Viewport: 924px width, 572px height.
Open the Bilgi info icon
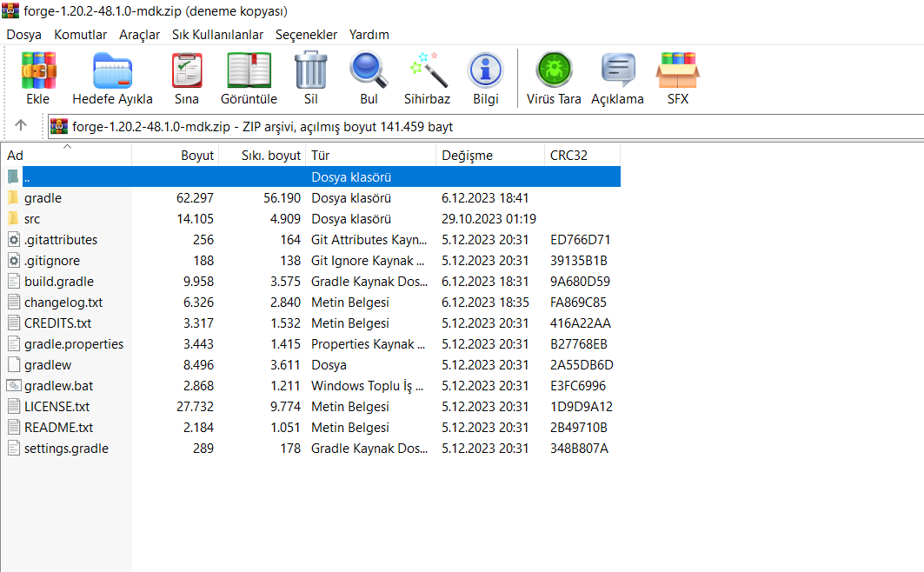click(x=486, y=70)
